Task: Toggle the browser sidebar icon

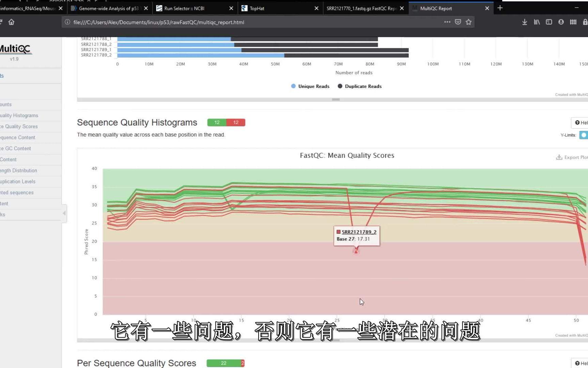Action: tap(549, 22)
